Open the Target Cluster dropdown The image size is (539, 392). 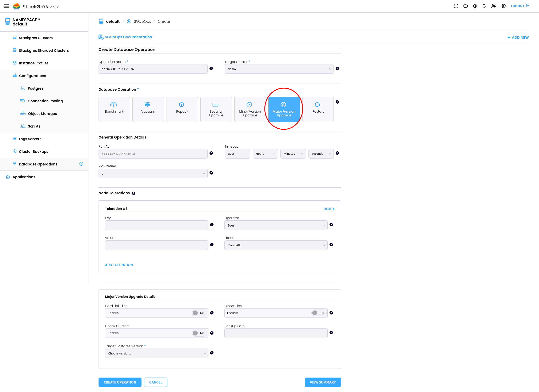[279, 69]
